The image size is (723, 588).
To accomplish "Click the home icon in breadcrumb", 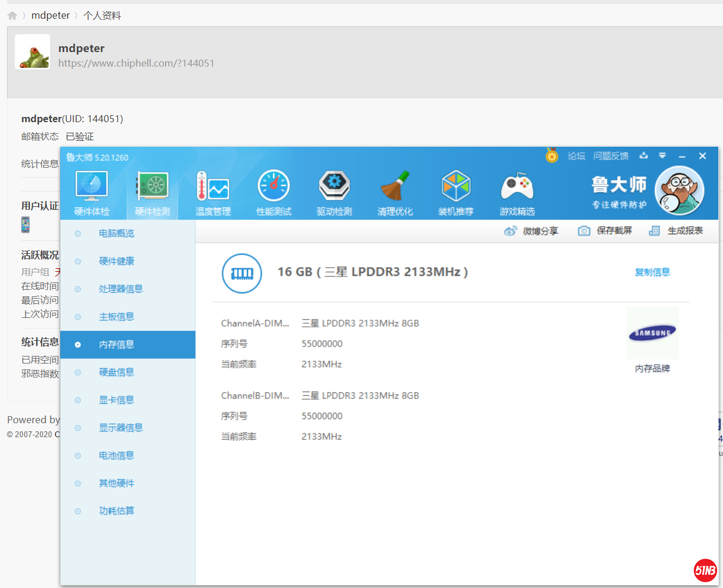I will click(12, 16).
